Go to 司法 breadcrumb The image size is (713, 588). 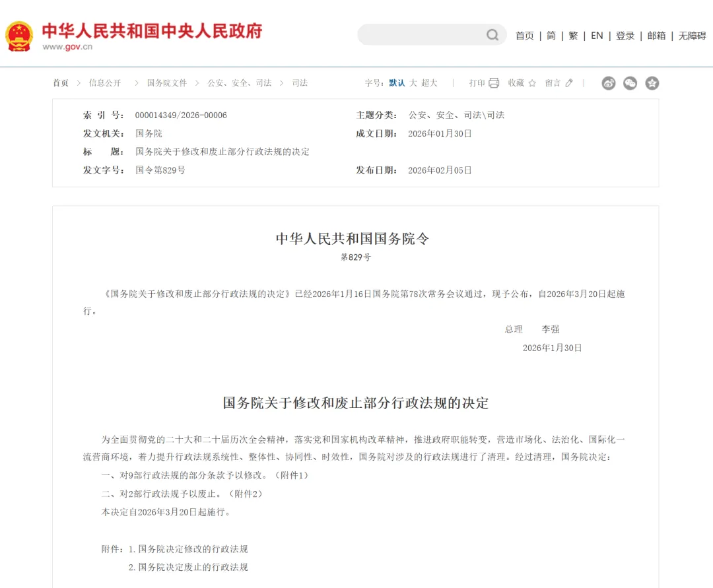pyautogui.click(x=300, y=82)
